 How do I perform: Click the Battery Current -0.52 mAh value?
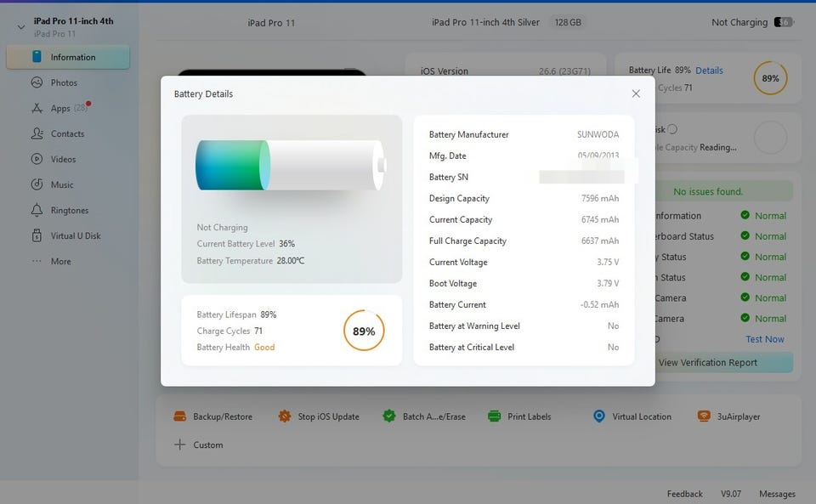click(x=599, y=305)
